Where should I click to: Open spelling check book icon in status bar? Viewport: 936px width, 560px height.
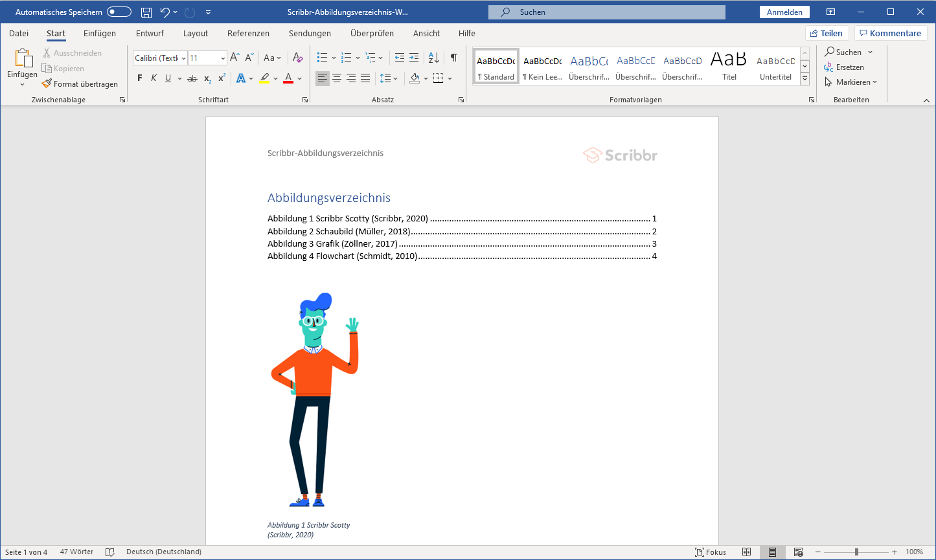coord(110,552)
